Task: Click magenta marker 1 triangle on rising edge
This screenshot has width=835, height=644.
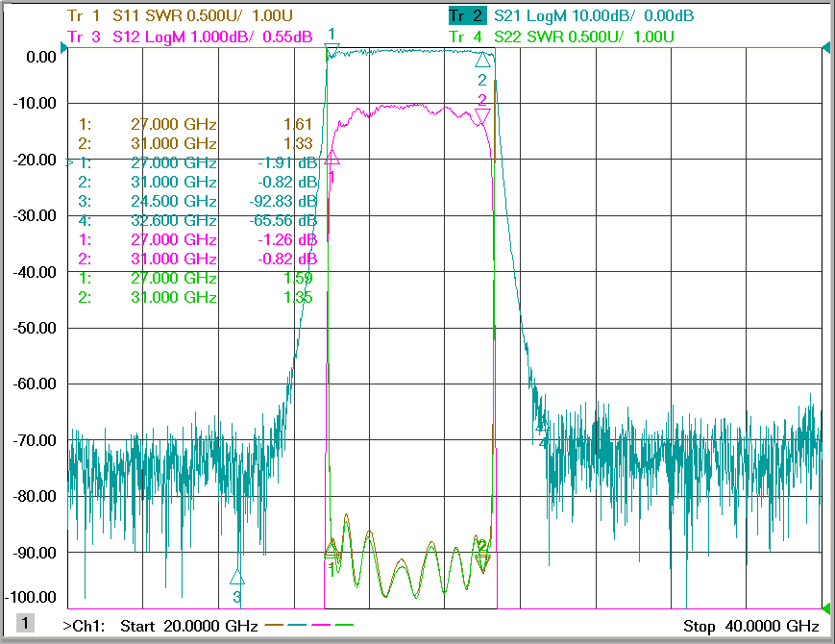Action: (x=332, y=157)
